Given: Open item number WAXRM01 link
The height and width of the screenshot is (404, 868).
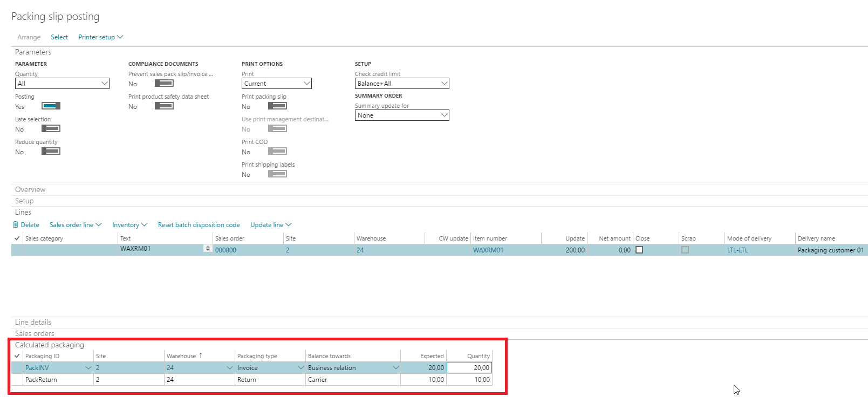Looking at the screenshot, I should 488,250.
